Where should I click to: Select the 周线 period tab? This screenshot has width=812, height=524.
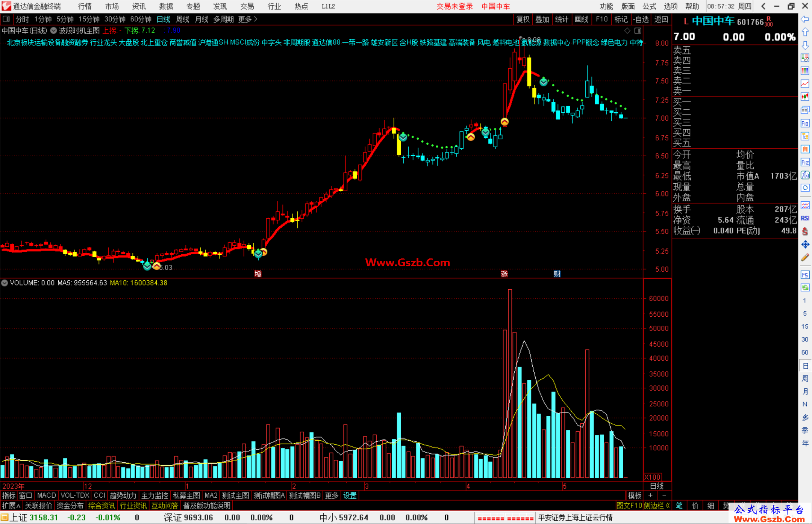(183, 19)
